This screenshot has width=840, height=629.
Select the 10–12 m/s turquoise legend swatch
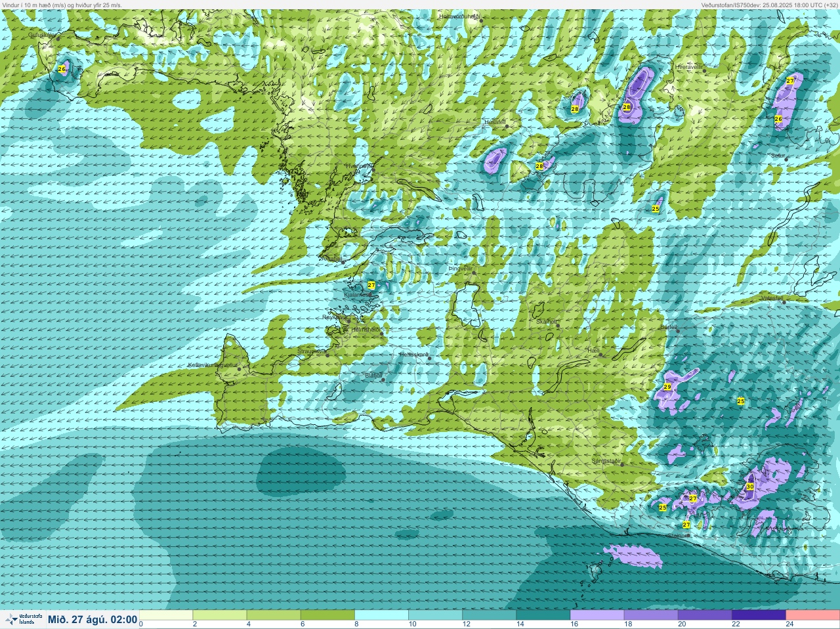pos(435,615)
